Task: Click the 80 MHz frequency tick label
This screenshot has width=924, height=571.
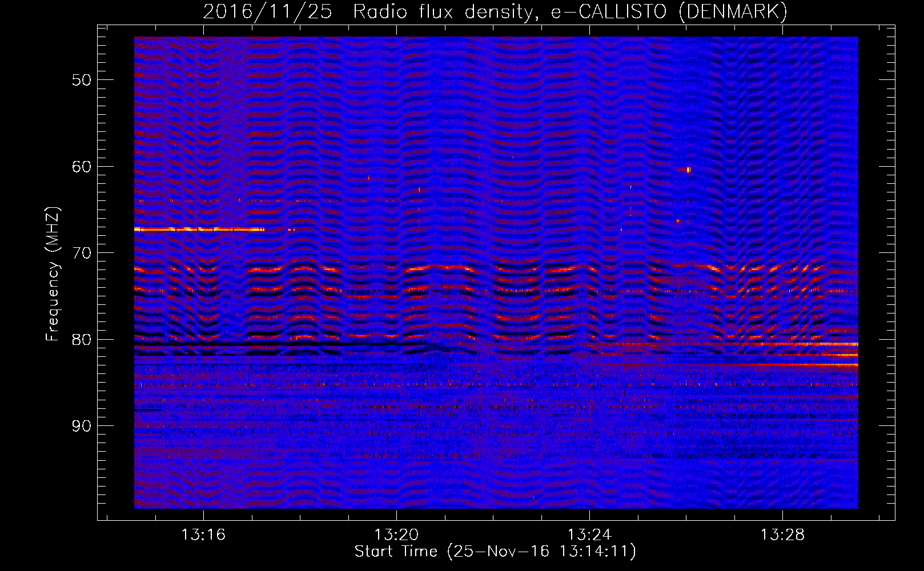Action: [x=82, y=340]
